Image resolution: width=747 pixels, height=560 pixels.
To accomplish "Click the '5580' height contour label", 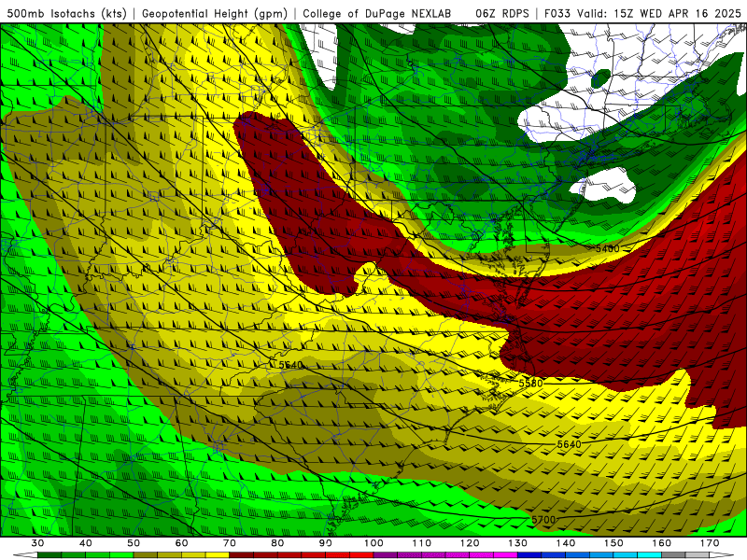I will (x=530, y=383).
